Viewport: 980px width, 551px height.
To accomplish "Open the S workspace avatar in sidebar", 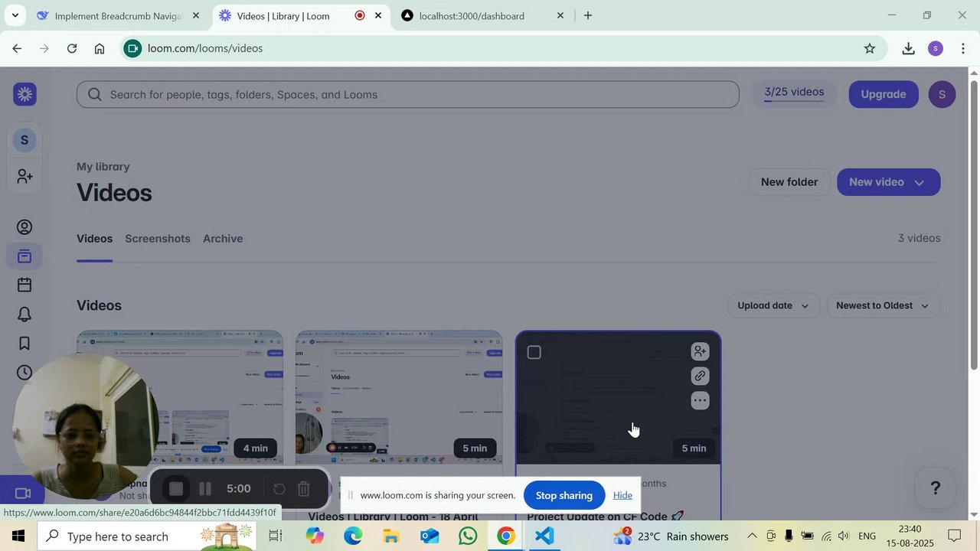I will pyautogui.click(x=24, y=140).
